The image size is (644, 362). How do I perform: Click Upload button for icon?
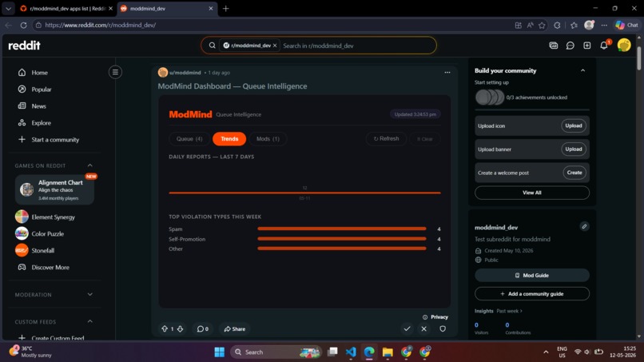[x=574, y=125]
